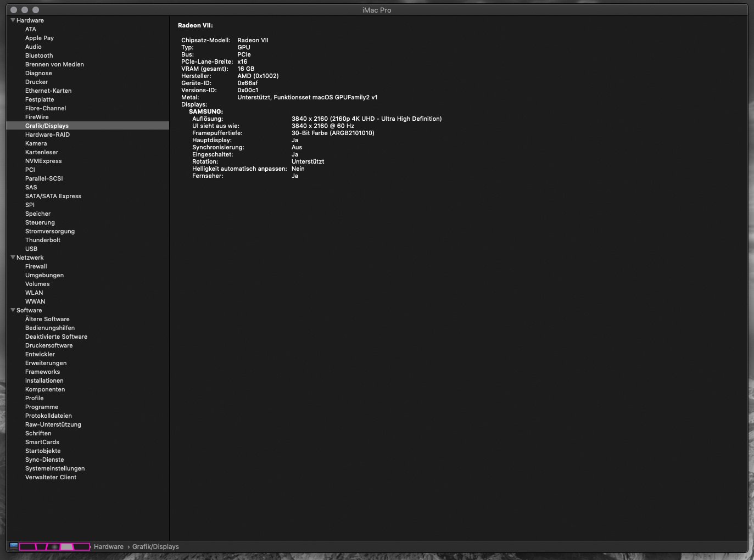Show NVMExpress information

pos(43,161)
